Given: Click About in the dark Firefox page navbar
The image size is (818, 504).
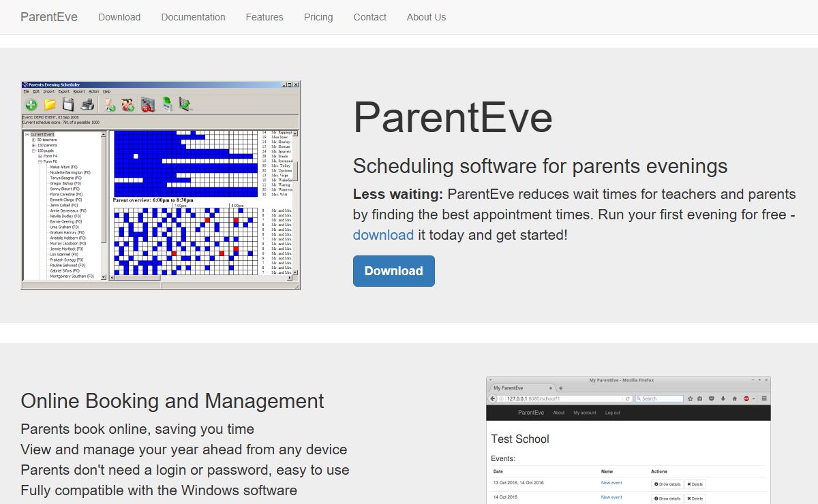Looking at the screenshot, I should (x=559, y=413).
